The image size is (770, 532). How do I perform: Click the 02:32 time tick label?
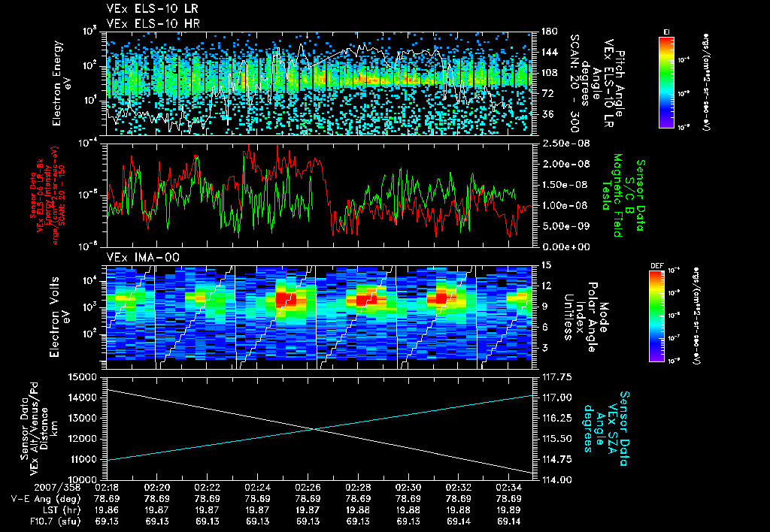pos(458,488)
